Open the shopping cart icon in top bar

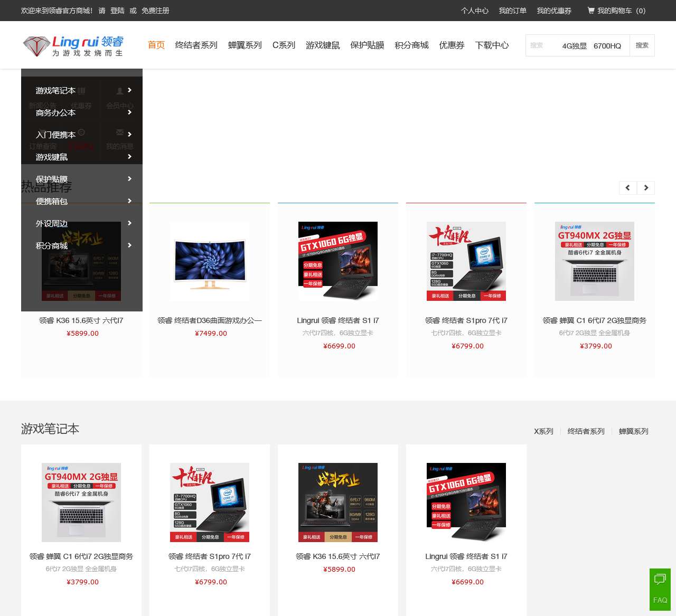591,10
